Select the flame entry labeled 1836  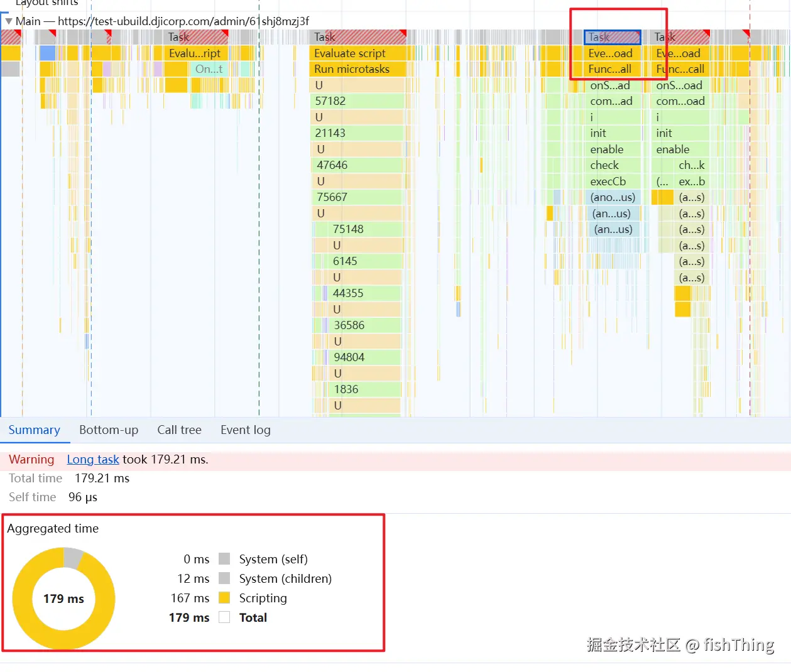coord(366,389)
